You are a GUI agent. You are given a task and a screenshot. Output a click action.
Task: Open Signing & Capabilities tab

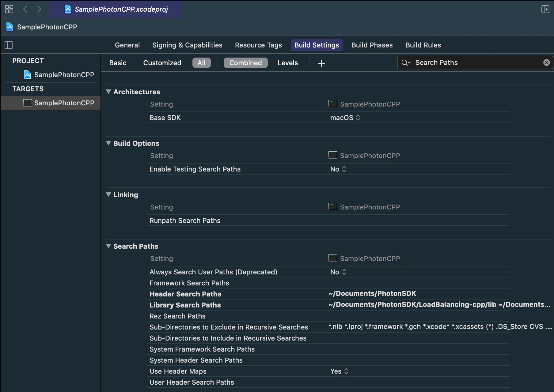(x=187, y=45)
